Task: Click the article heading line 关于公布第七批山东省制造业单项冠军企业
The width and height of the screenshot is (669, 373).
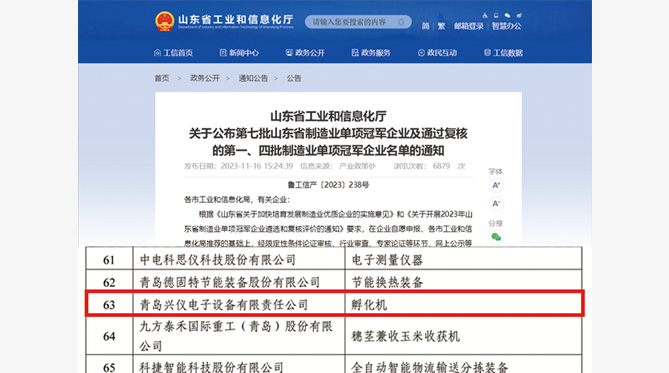Action: 328,134
